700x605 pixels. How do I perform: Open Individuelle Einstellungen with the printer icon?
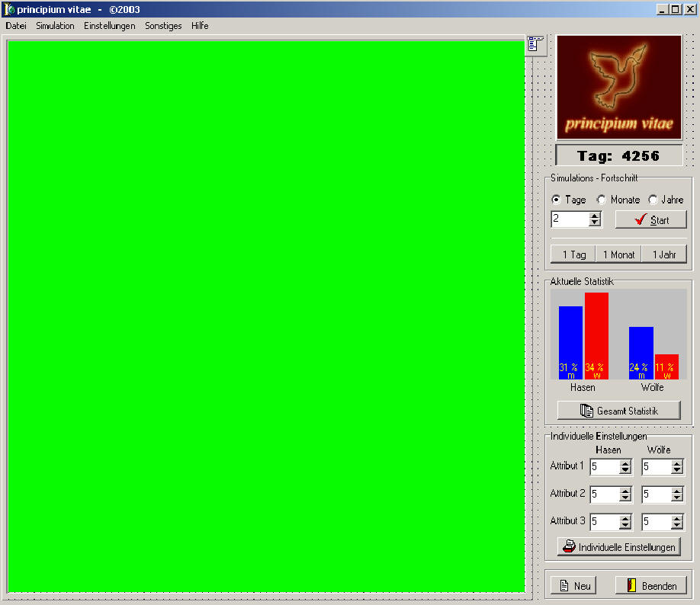click(x=618, y=547)
